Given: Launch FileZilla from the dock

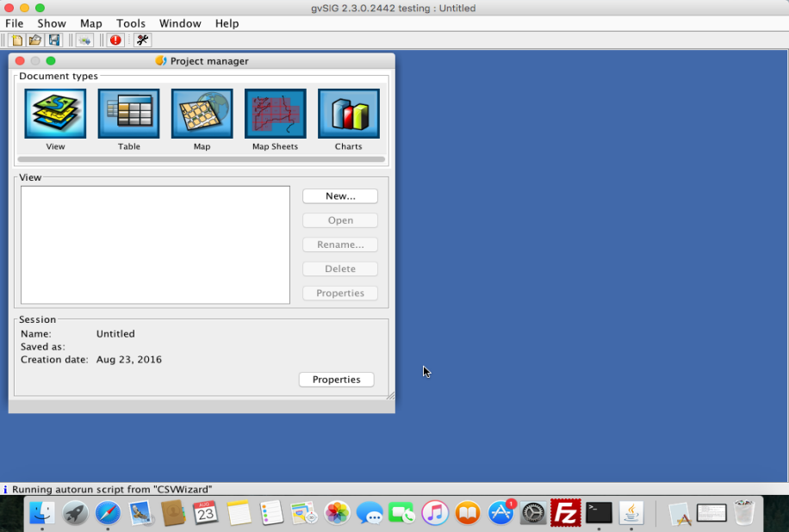Looking at the screenshot, I should click(566, 513).
